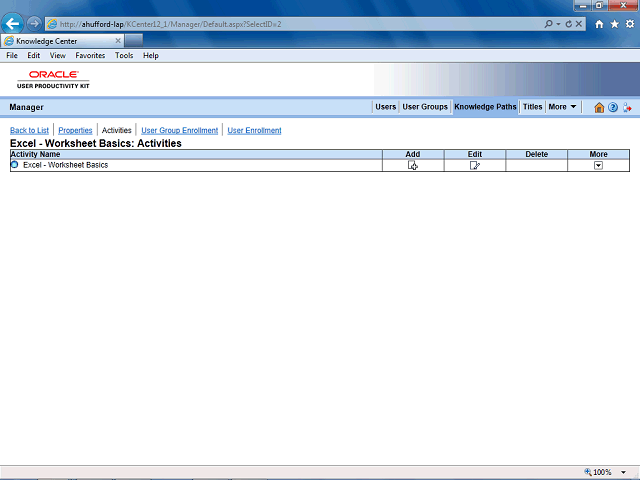Open the Edit menu
640x480 pixels.
pos(33,56)
